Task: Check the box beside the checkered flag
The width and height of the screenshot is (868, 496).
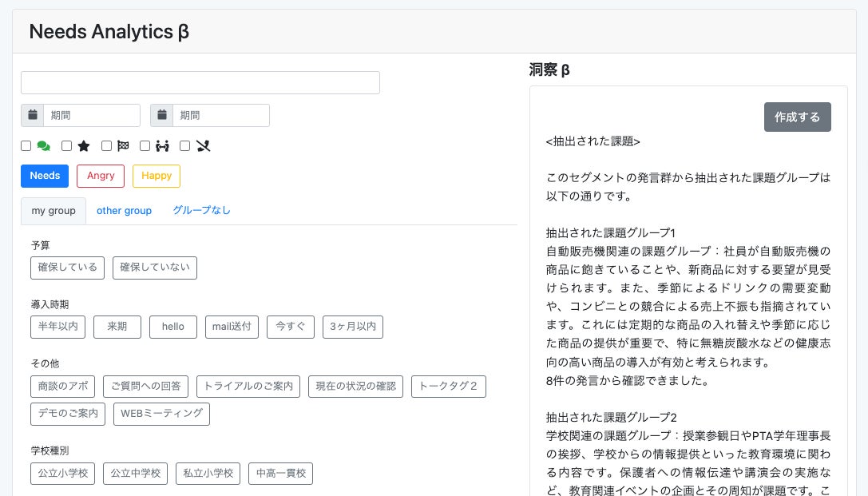Action: [106, 146]
